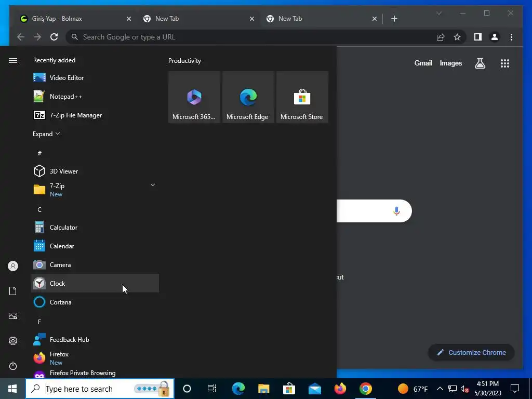Switch to Giriş Yap - Bolmax tab
532x399 pixels.
(75, 19)
